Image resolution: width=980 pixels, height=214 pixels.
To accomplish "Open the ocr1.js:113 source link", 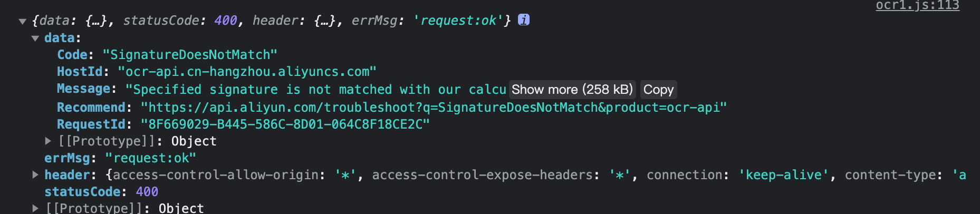I will [x=917, y=5].
